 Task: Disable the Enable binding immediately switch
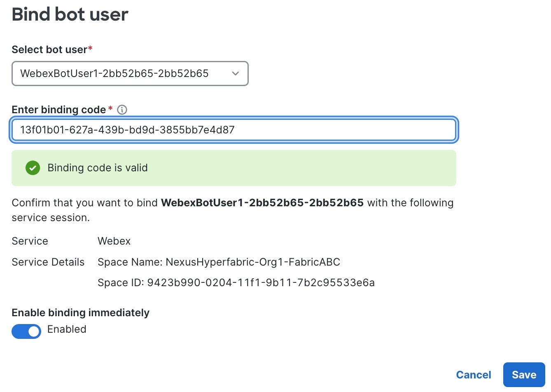26,331
